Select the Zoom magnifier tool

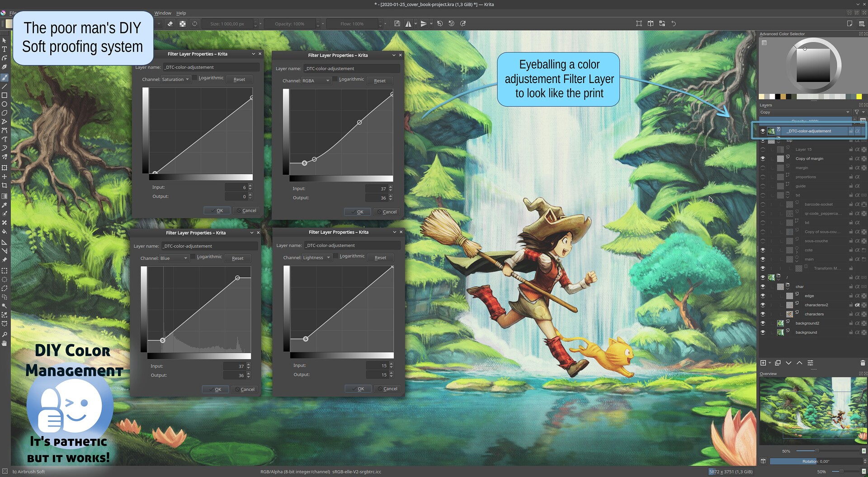5,334
